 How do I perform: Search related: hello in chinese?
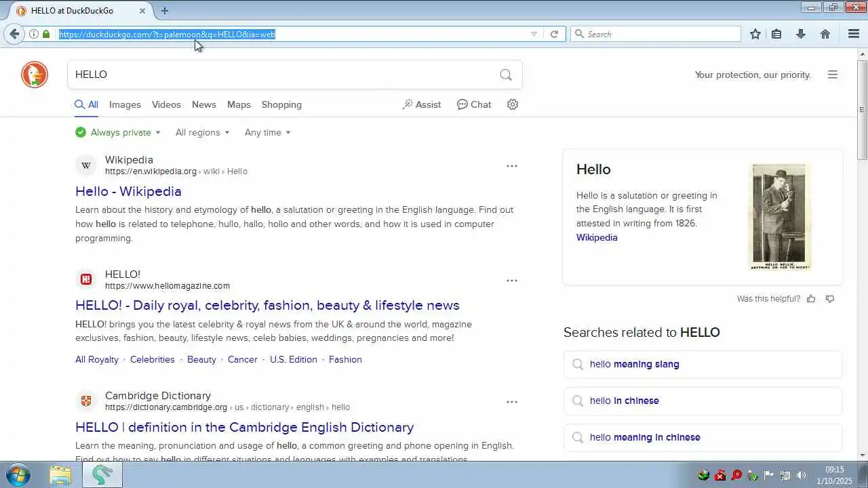[x=703, y=401]
